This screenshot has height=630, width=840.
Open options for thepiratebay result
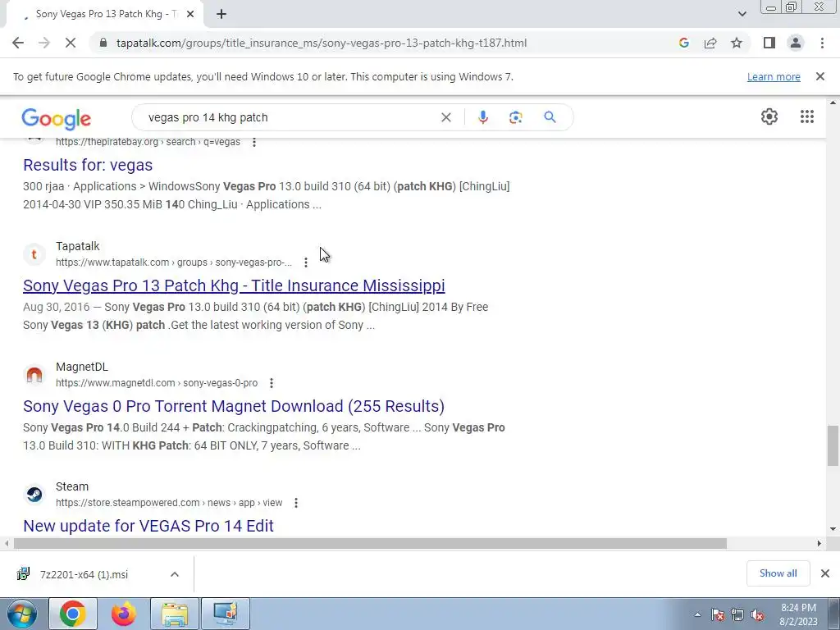(x=254, y=142)
